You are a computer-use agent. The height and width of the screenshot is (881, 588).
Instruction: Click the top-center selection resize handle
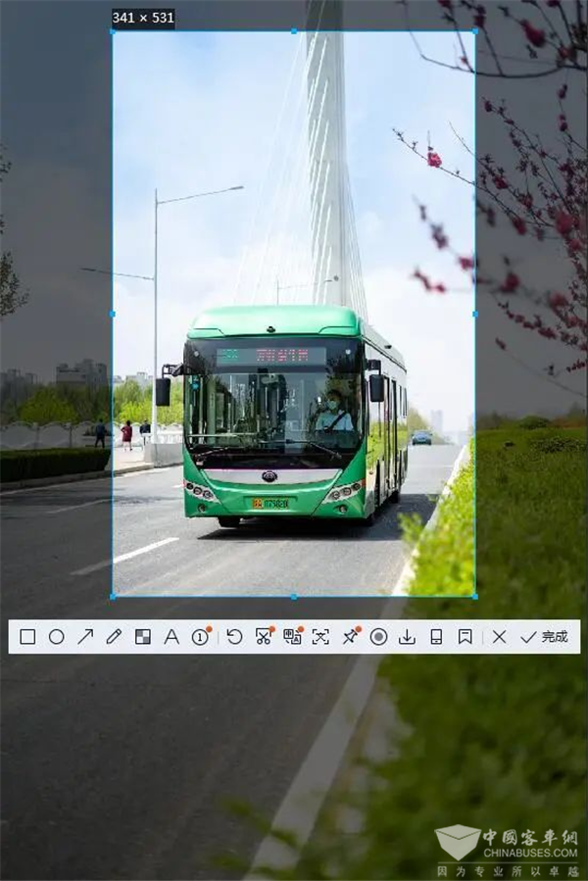coord(294,31)
